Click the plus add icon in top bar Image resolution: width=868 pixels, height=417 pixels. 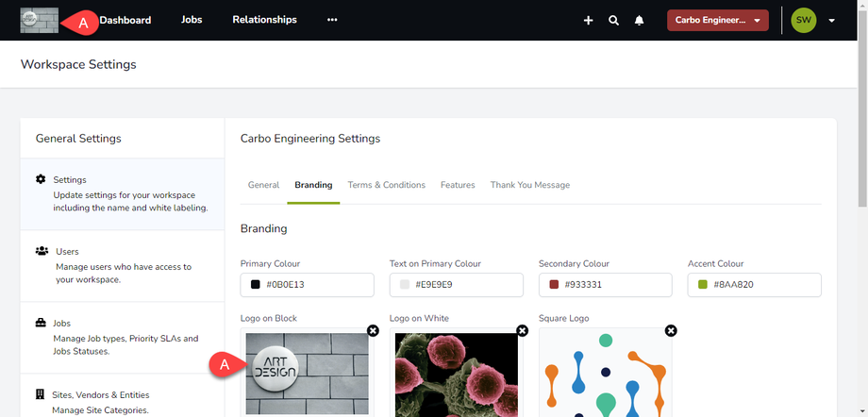point(588,20)
